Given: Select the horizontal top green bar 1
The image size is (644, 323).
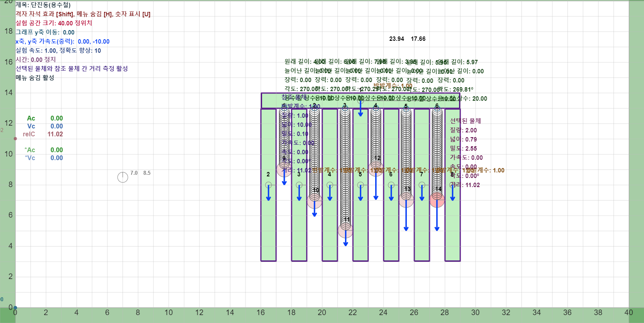Looking at the screenshot, I should point(360,101).
